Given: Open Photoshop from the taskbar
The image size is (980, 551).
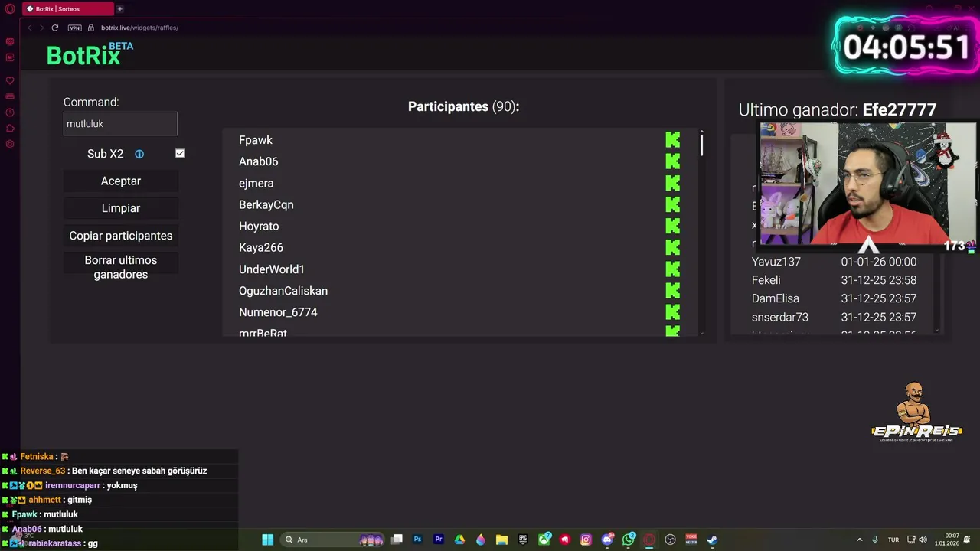Looking at the screenshot, I should click(417, 540).
